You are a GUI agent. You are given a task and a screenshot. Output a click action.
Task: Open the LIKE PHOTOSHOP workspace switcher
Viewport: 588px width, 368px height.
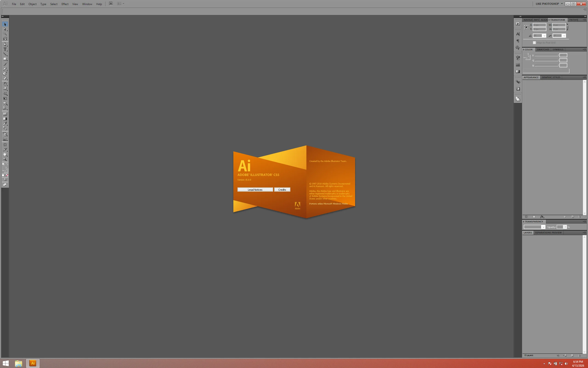[549, 4]
